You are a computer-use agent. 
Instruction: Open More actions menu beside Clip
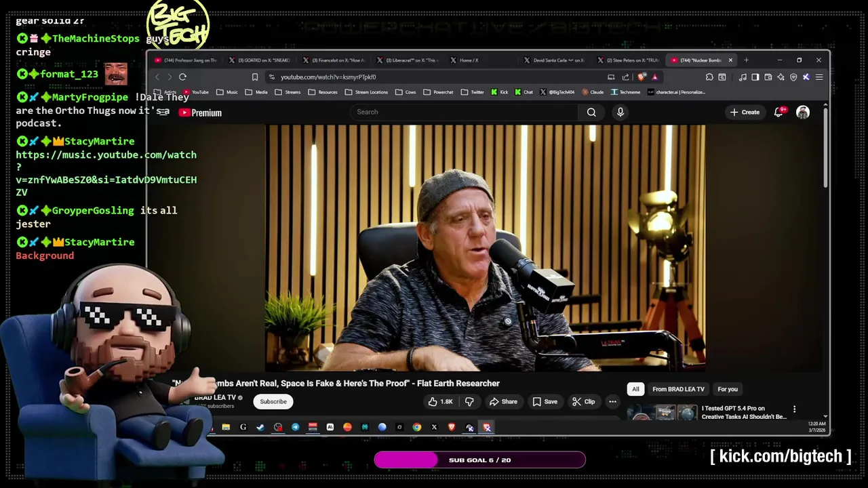612,402
